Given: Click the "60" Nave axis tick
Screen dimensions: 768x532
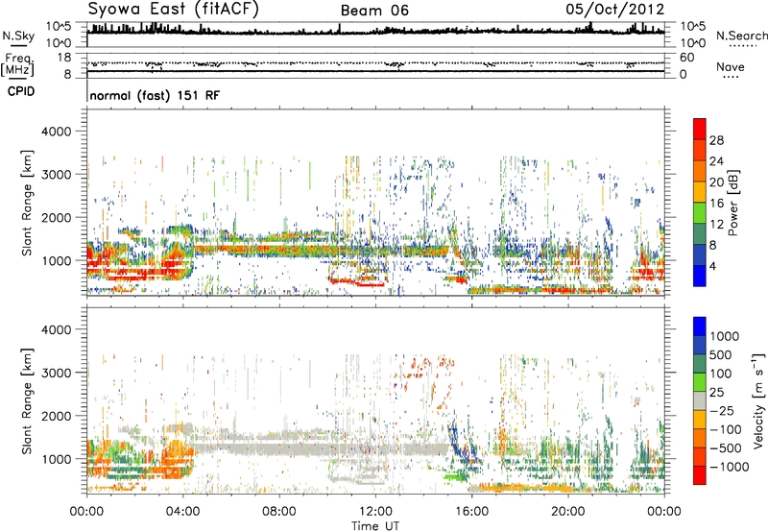Looking at the screenshot, I should tap(687, 58).
